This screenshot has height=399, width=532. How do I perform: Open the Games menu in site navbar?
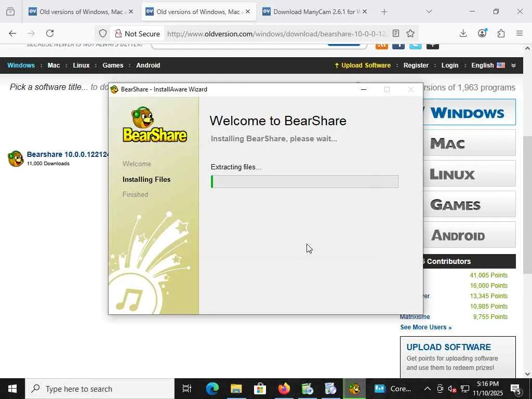click(113, 65)
